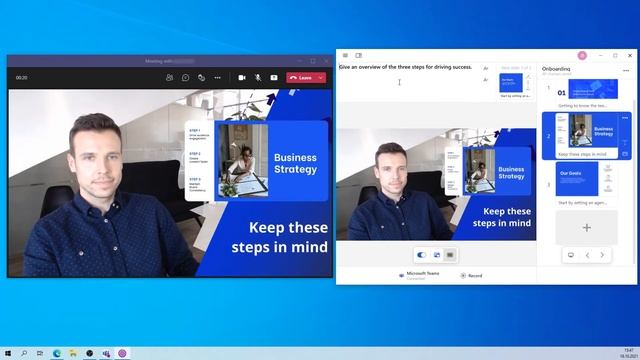Open chat icon in Teams meeting toolbar
This screenshot has width=640, height=360.
pyautogui.click(x=185, y=78)
